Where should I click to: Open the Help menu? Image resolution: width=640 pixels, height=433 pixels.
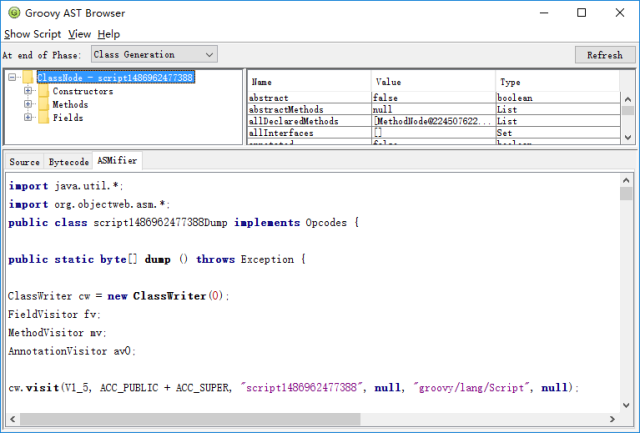pyautogui.click(x=109, y=34)
